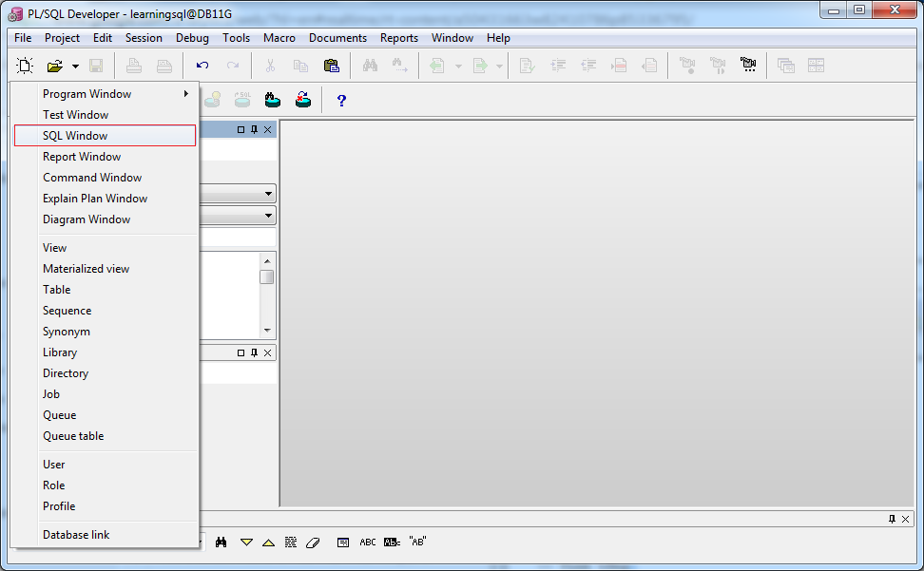The height and width of the screenshot is (571, 924).
Task: Toggle the ABC case sensitive search option
Action: pyautogui.click(x=368, y=542)
